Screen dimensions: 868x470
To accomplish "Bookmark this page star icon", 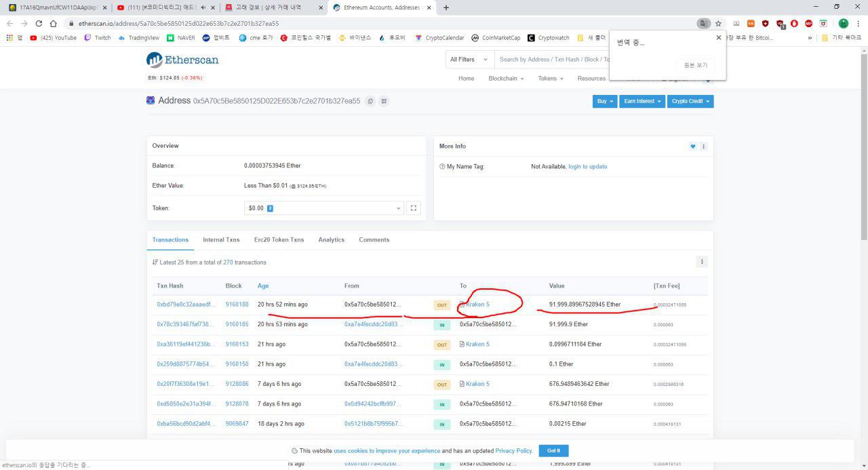I will [x=718, y=23].
